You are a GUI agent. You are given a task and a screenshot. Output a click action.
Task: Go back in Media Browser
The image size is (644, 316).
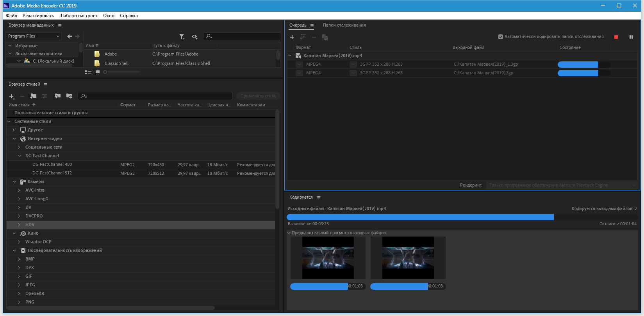click(70, 36)
